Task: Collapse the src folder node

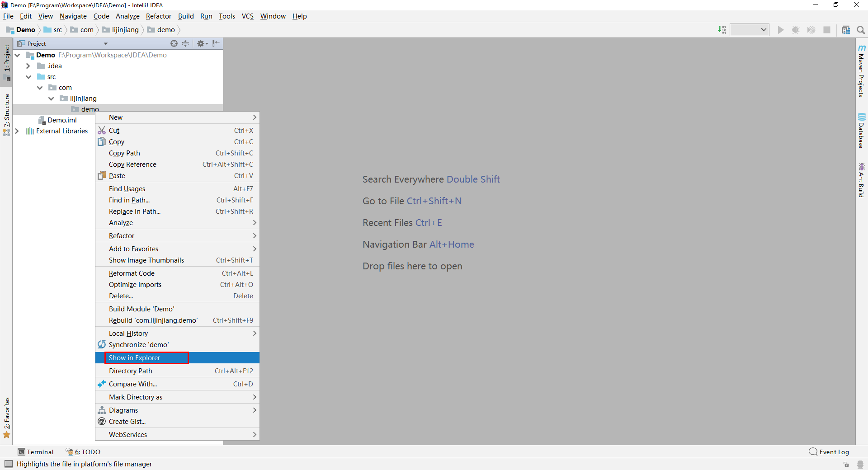Action: point(28,77)
